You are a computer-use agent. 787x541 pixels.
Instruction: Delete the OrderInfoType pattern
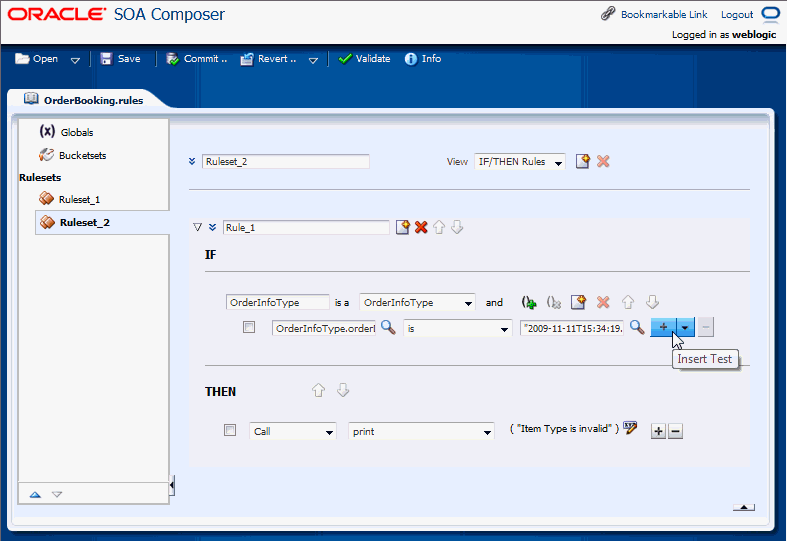603,302
